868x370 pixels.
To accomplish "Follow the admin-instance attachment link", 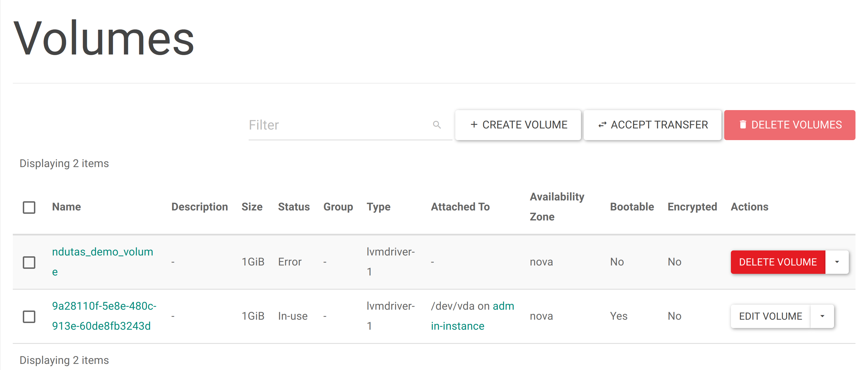I will coord(457,326).
